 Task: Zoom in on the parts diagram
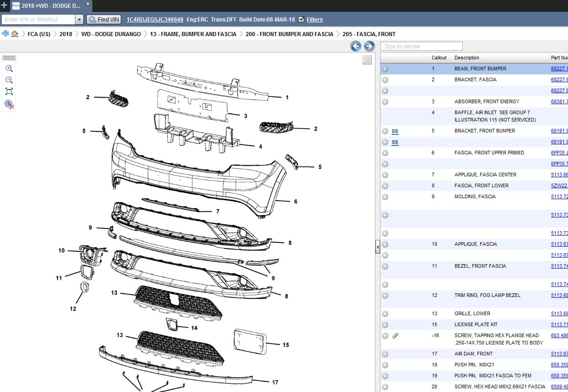pyautogui.click(x=9, y=69)
